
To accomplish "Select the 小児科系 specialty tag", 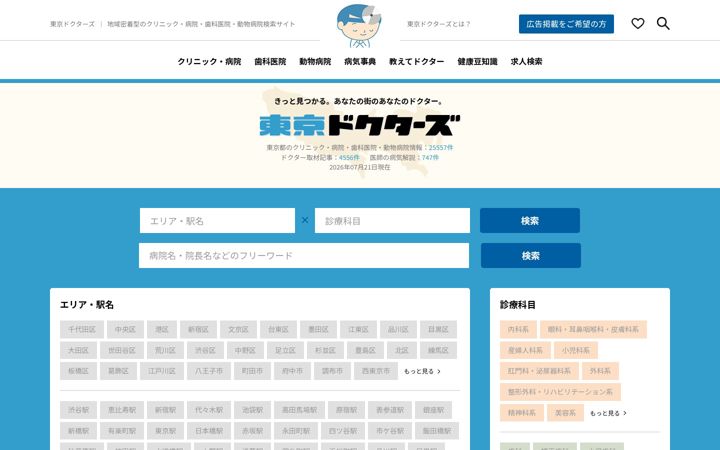I will point(575,350).
